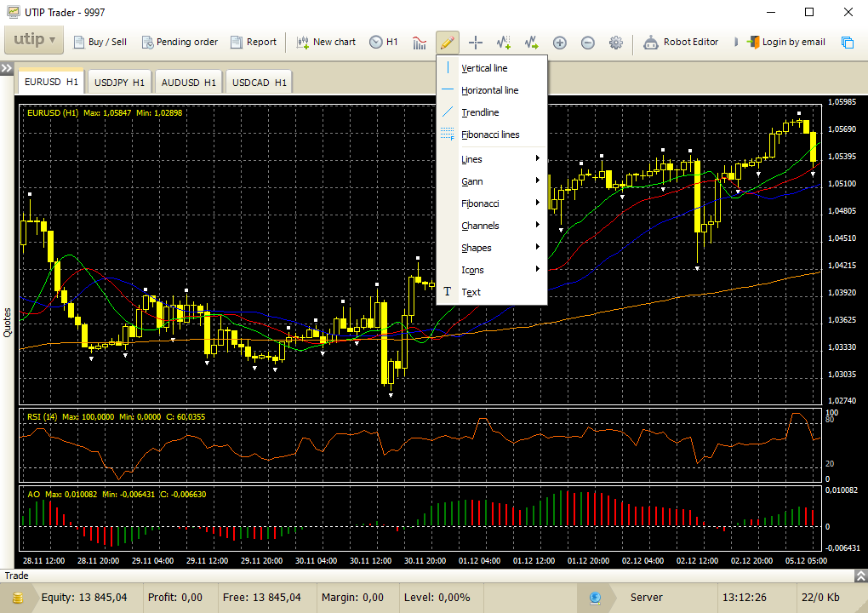Expand the Gann submenu
The width and height of the screenshot is (868, 613).
[492, 181]
